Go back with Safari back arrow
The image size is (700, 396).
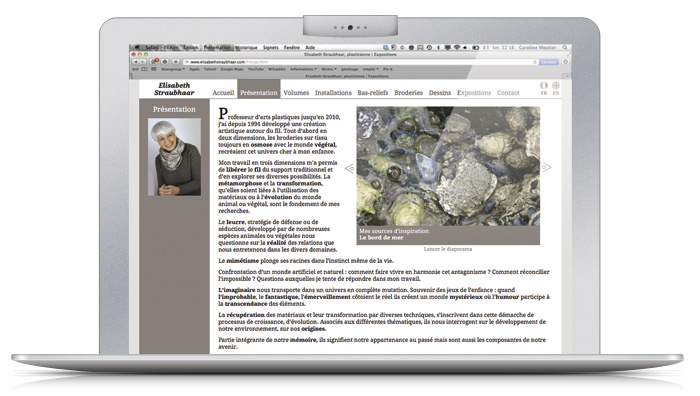tap(136, 62)
